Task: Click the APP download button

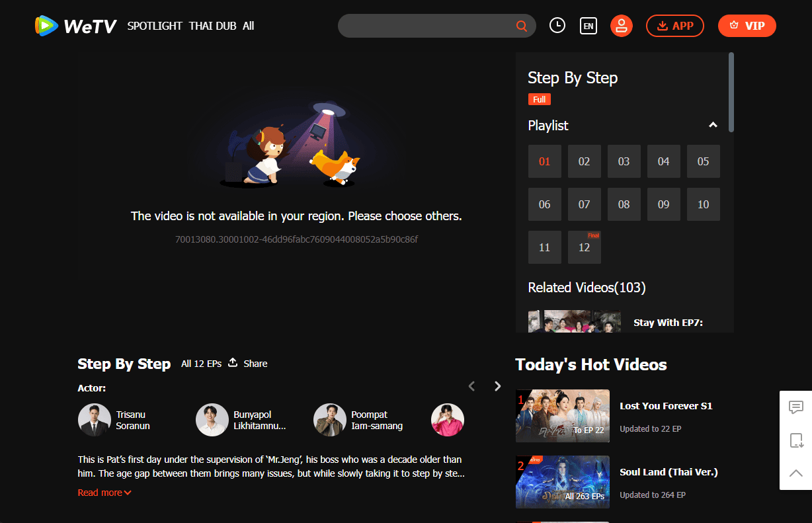Action: click(x=675, y=26)
